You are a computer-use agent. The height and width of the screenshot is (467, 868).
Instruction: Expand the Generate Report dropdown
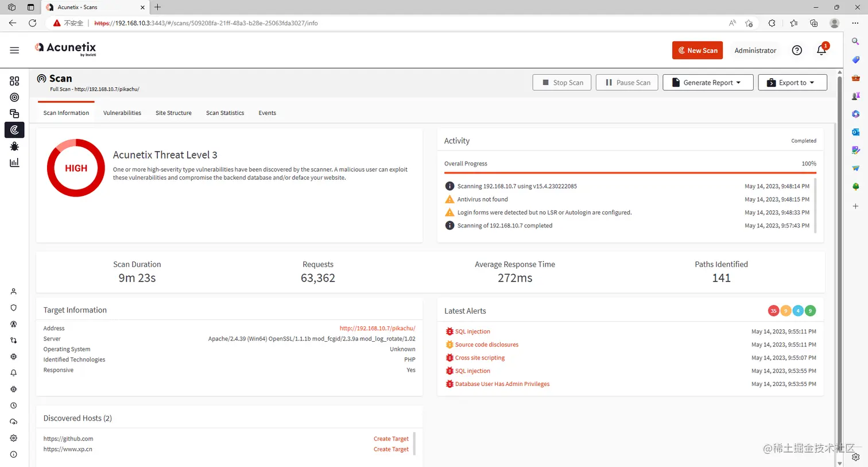coord(708,82)
